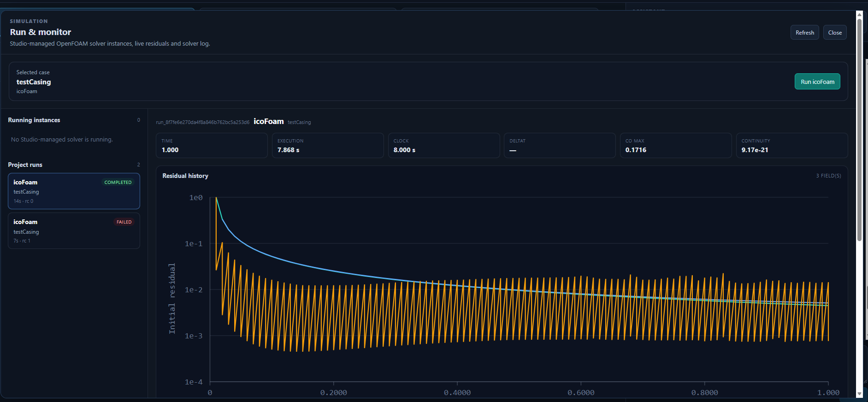Screen dimensions: 868x402
Task: Click the COMPLETED status badge
Action: [x=118, y=182]
